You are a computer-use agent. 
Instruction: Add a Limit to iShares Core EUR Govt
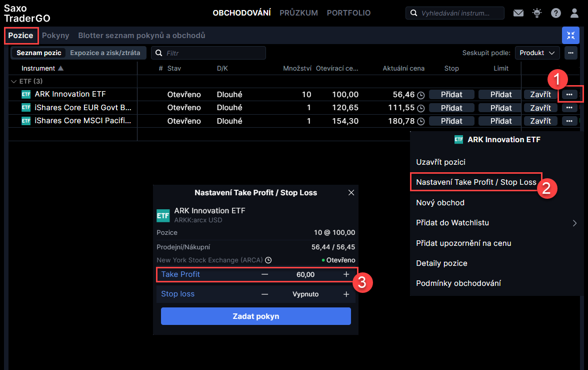pyautogui.click(x=501, y=108)
